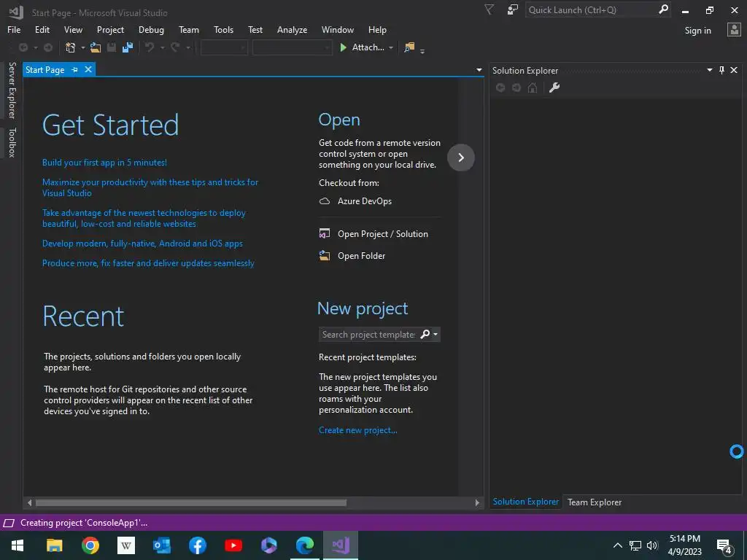Click the Navigate Forward toolbar button
This screenshot has height=560, width=747.
point(48,47)
